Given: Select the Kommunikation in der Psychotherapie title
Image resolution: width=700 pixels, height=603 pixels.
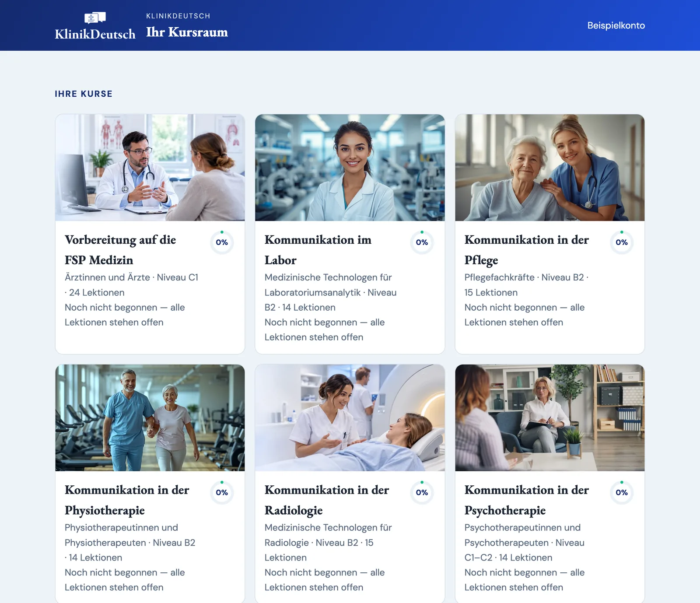Looking at the screenshot, I should click(527, 500).
